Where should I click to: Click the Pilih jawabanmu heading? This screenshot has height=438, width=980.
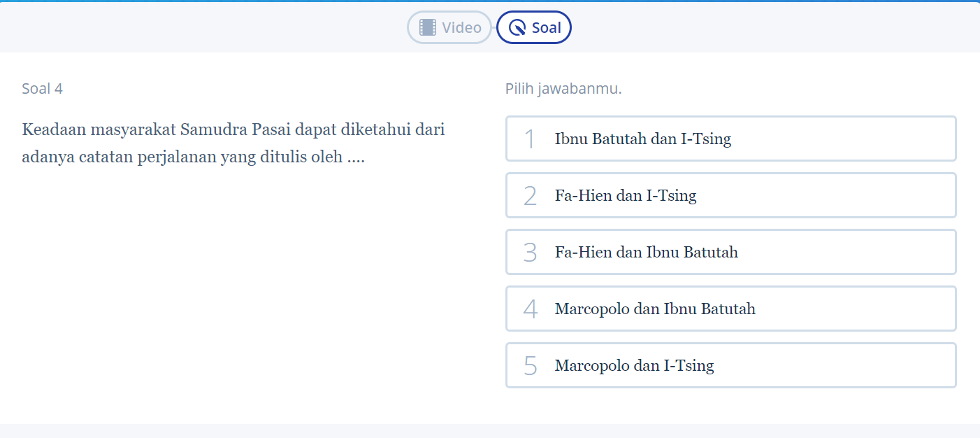[x=563, y=89]
